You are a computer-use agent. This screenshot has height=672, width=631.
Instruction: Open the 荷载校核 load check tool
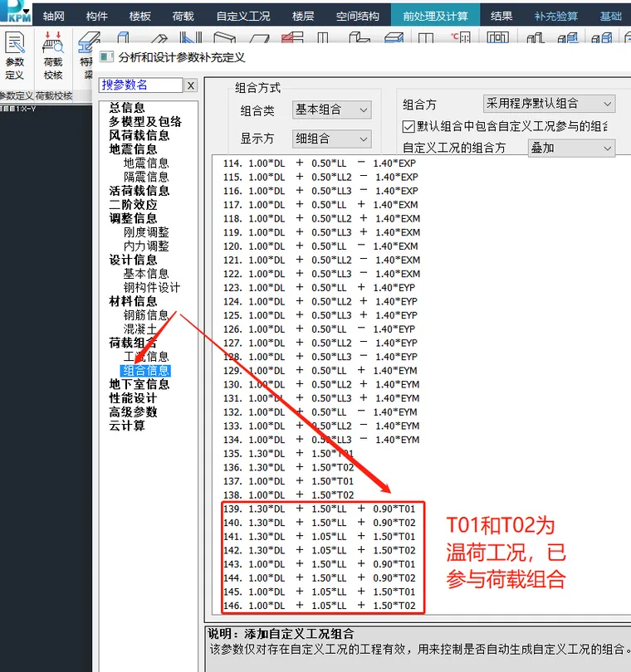[x=53, y=56]
